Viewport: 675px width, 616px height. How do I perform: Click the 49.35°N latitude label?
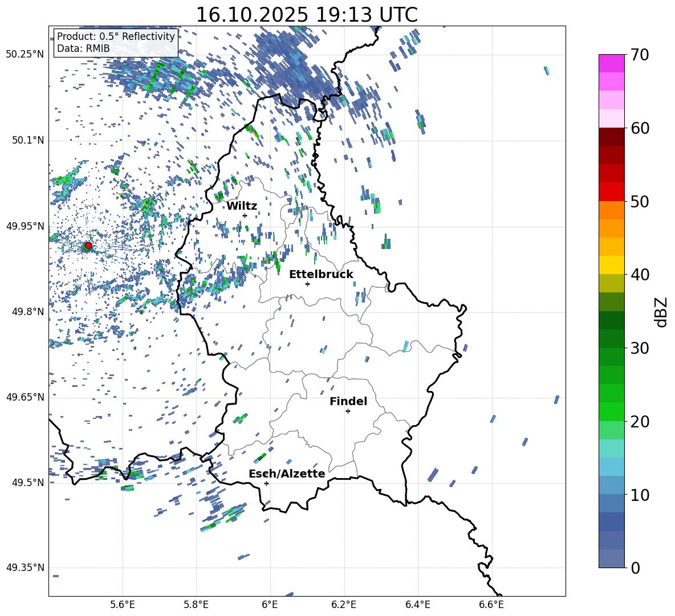(x=25, y=568)
